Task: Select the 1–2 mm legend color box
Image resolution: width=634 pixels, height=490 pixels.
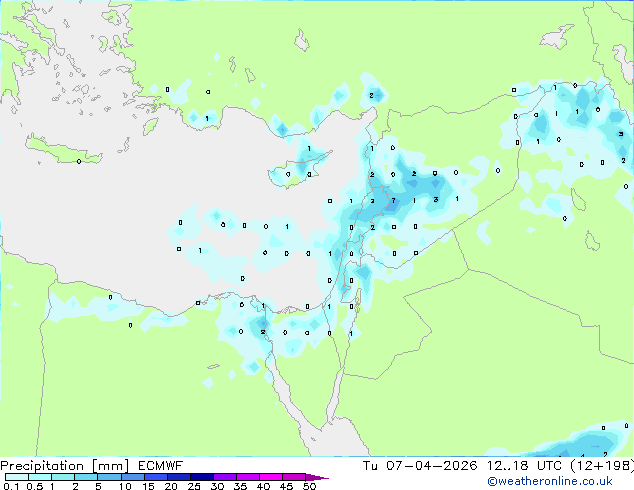Action: click(x=63, y=477)
